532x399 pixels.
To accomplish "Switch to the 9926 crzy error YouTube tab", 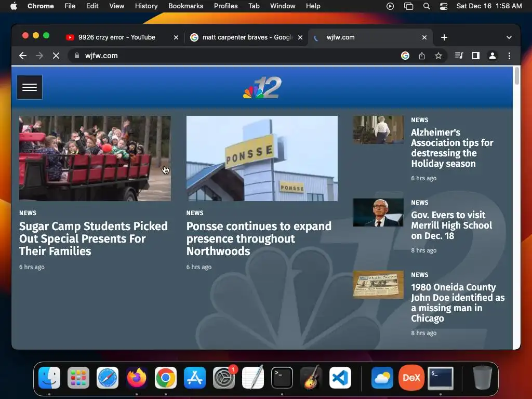I will coord(116,37).
